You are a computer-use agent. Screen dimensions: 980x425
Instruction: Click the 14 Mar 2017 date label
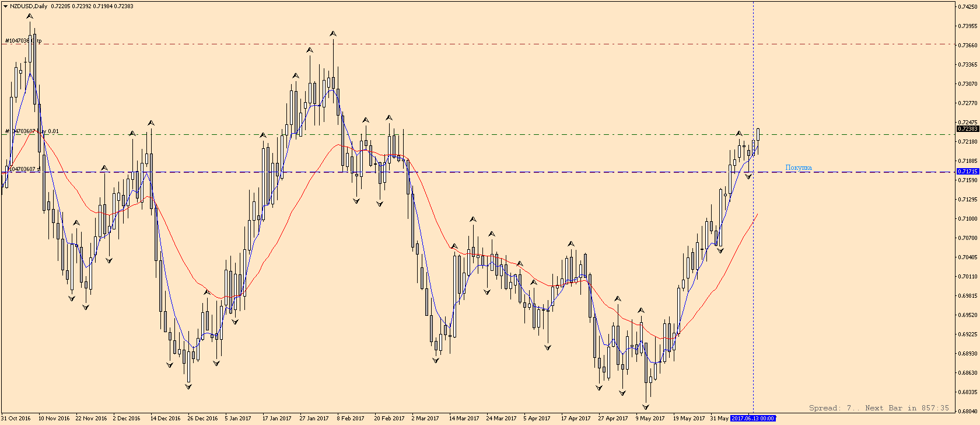click(x=464, y=419)
